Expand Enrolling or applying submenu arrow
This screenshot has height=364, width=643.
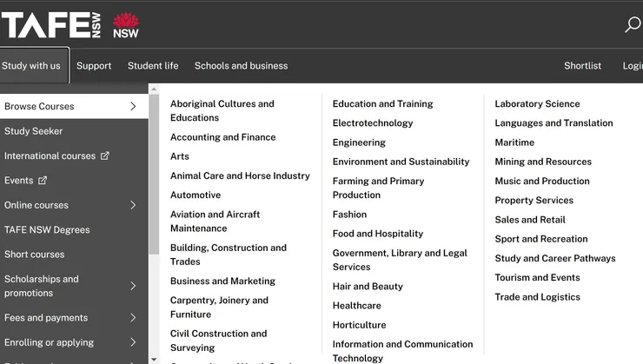[133, 342]
